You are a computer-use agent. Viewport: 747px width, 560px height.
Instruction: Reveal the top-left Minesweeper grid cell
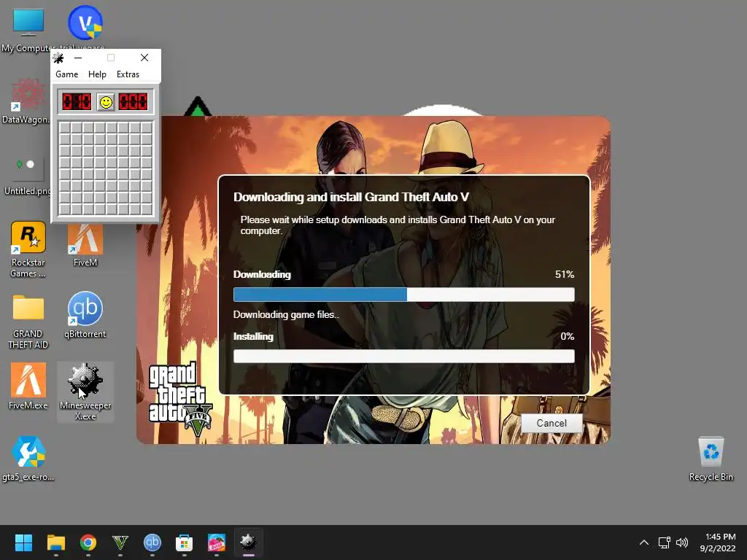tap(65, 128)
